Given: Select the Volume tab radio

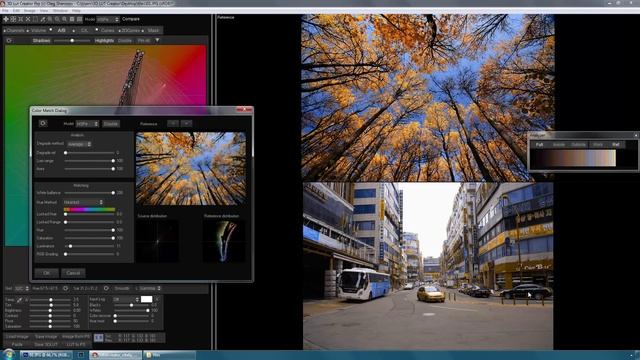Looking at the screenshot, I should click(x=37, y=31).
